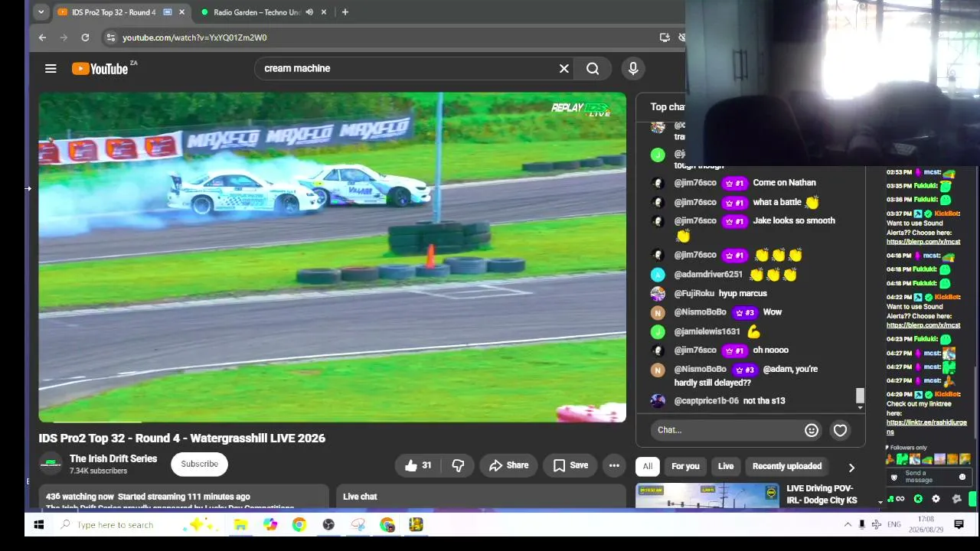Open the 'LIVE Driving POV- IRL- Dodge City KS' title
Image resolution: width=980 pixels, height=551 pixels.
point(822,494)
